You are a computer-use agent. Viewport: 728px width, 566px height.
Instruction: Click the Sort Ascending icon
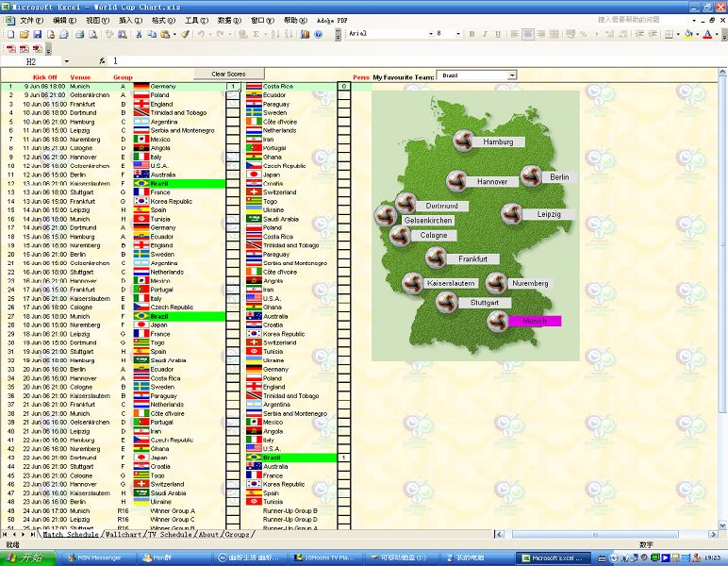[x=275, y=34]
